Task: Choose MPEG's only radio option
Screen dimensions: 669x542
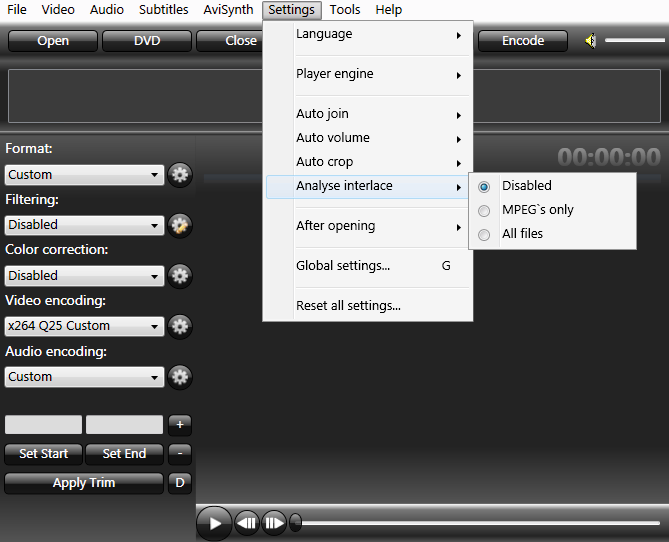Action: click(485, 210)
